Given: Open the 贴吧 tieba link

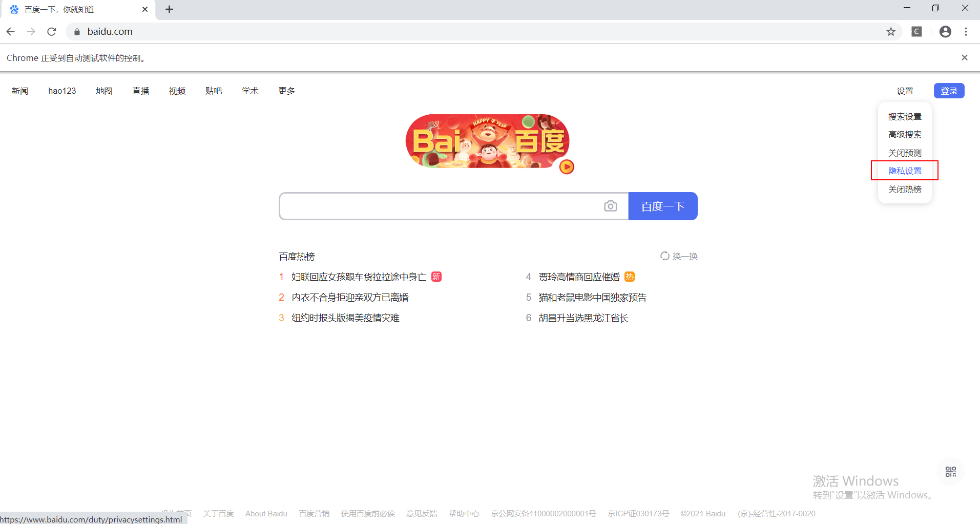Looking at the screenshot, I should (x=214, y=91).
